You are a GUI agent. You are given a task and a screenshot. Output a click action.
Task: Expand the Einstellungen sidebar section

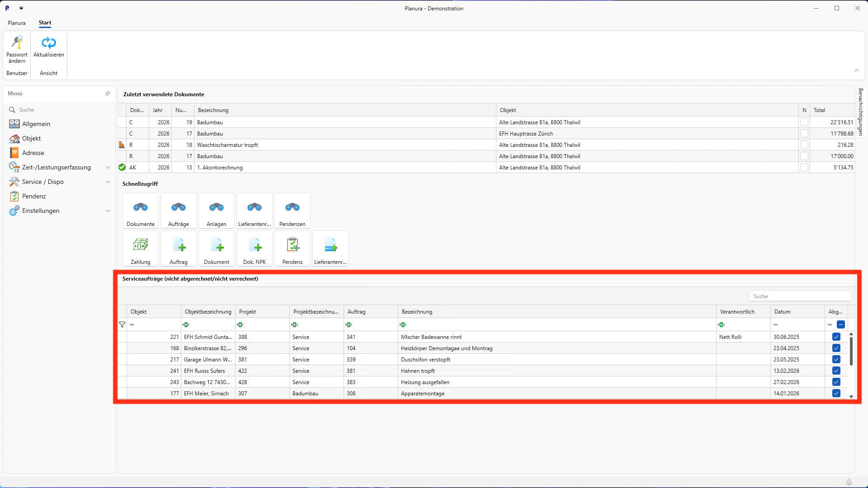click(41, 211)
